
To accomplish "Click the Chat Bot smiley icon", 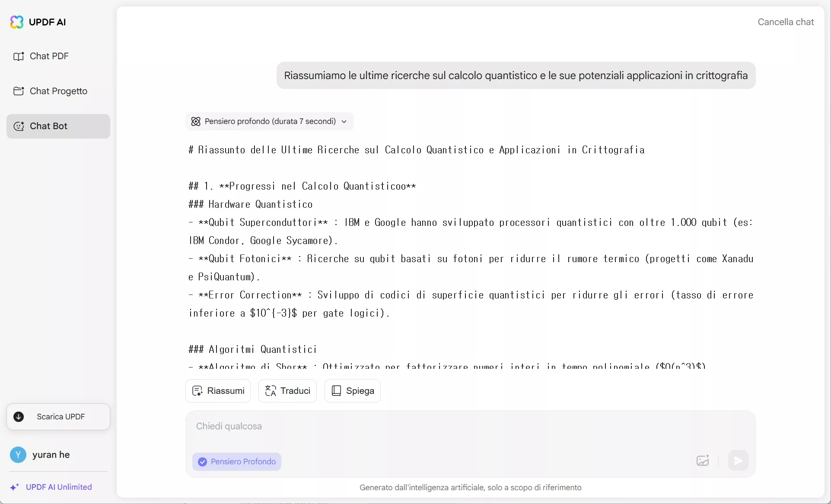I will click(19, 126).
